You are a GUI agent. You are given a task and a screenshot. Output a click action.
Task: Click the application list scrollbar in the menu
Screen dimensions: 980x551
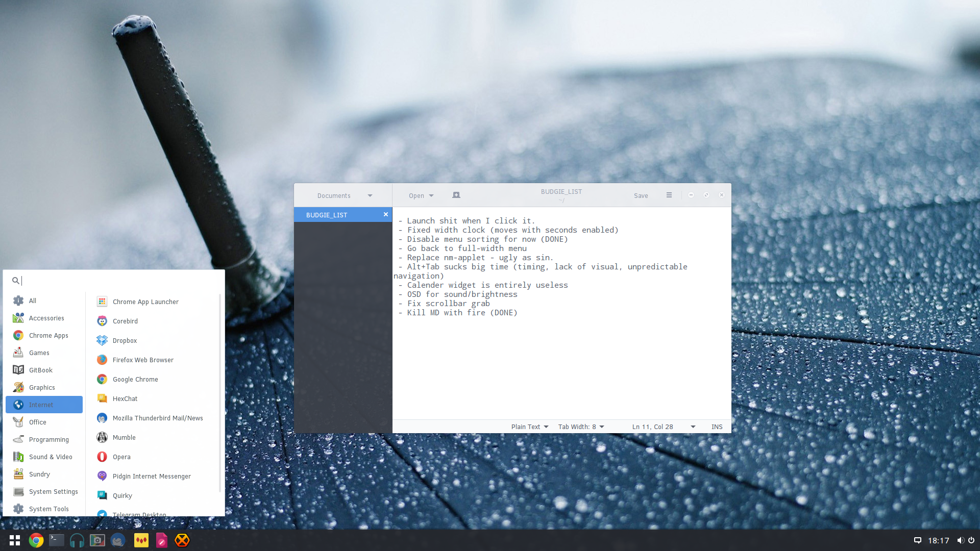pos(220,393)
